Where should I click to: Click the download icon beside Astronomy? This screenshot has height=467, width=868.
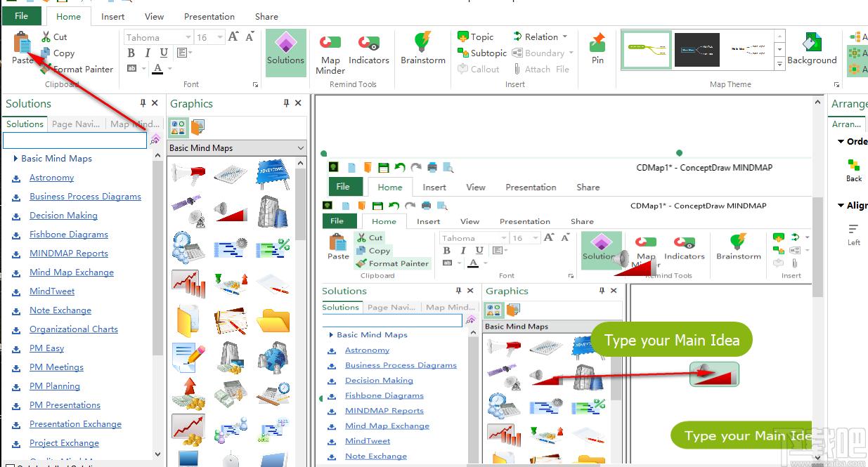click(16, 178)
